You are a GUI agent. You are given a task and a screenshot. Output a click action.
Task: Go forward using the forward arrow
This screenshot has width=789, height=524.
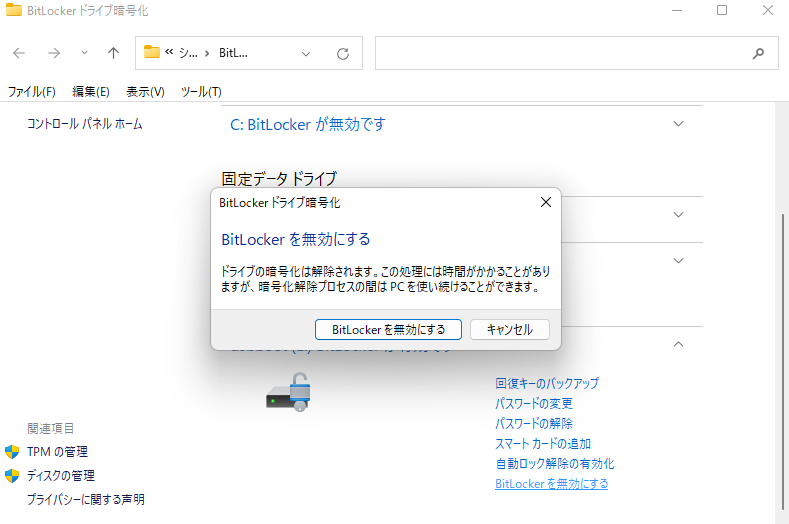pyautogui.click(x=54, y=53)
